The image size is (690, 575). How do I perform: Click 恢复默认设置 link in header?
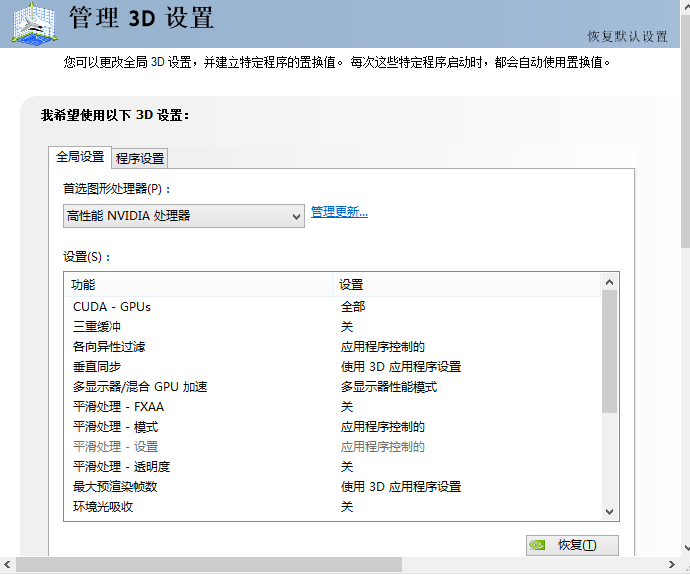(x=628, y=37)
